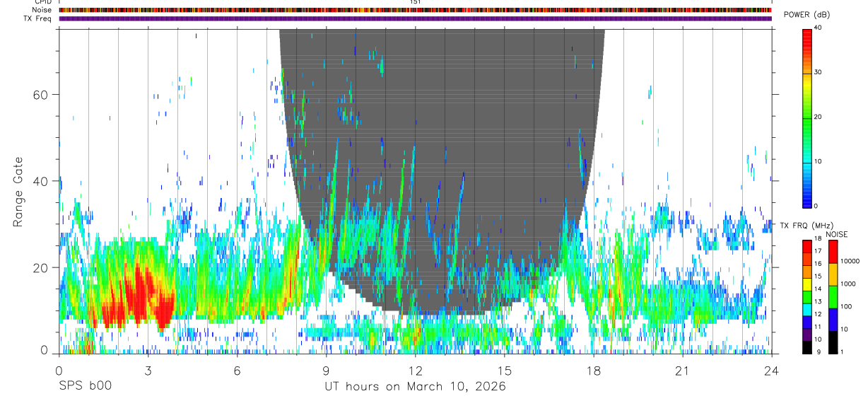Click the 1 label on the NOISE scale

(x=842, y=351)
